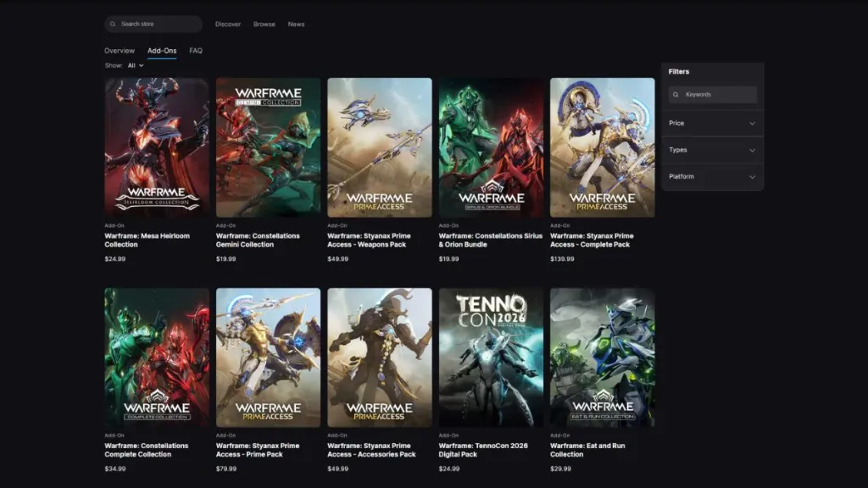Open Constellations Gemini Collection cover image
This screenshot has width=868, height=488.
point(268,147)
